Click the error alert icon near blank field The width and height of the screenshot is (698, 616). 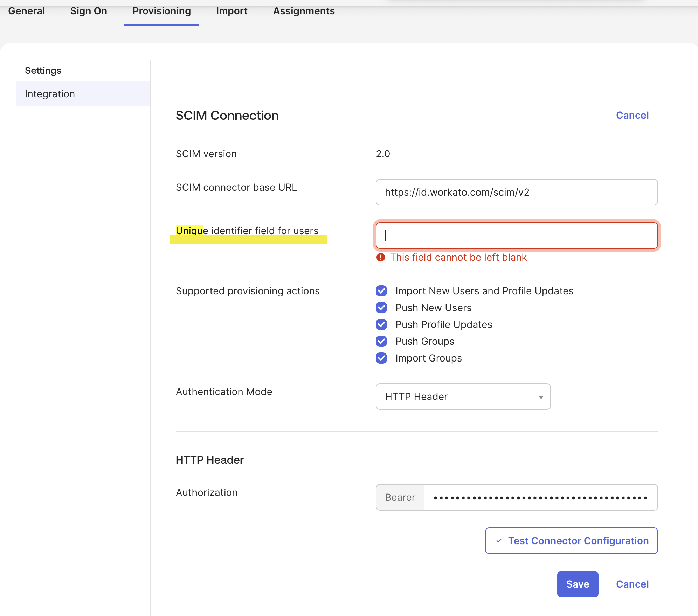coord(381,257)
